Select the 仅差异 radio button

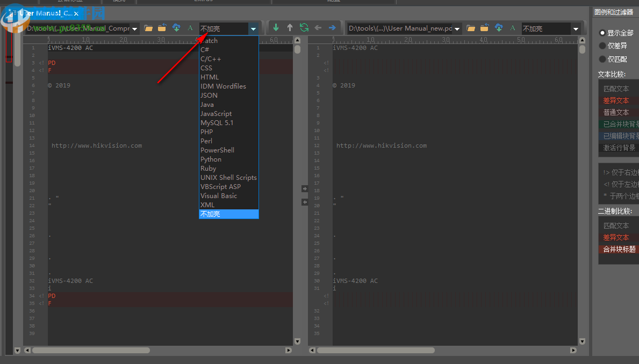pyautogui.click(x=602, y=46)
